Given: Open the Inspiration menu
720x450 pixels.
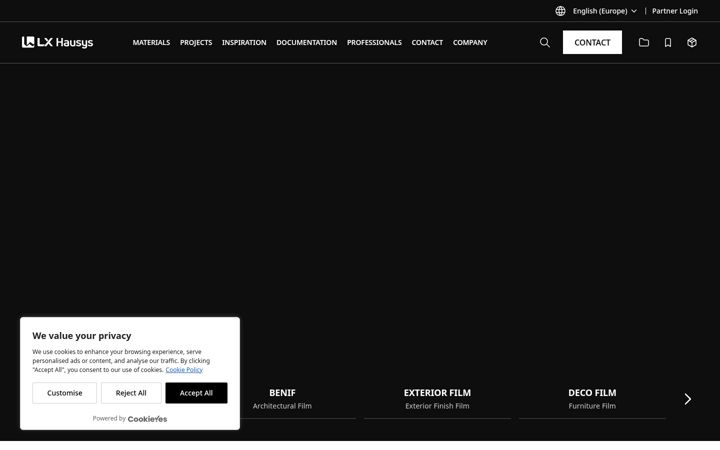Looking at the screenshot, I should point(244,42).
